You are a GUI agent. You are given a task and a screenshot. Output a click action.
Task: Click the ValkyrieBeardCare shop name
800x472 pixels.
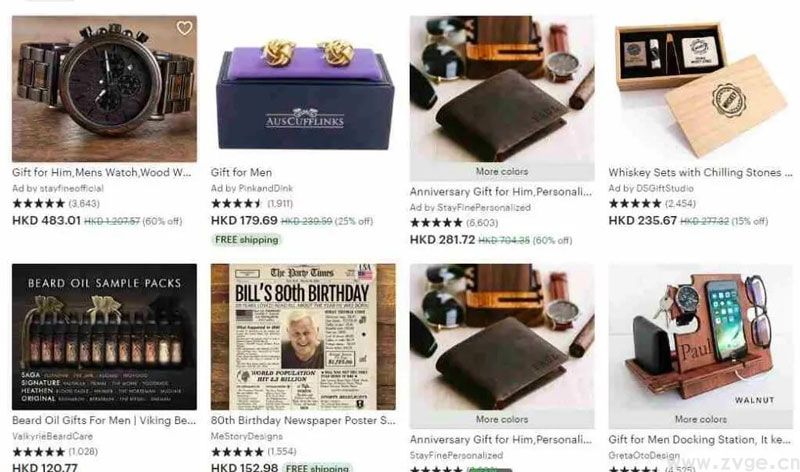[53, 437]
